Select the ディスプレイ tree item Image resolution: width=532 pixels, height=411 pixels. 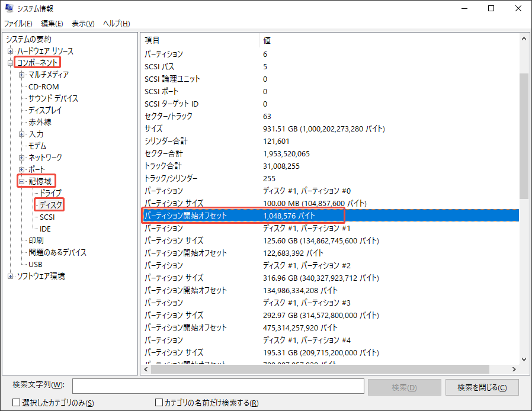pos(45,110)
